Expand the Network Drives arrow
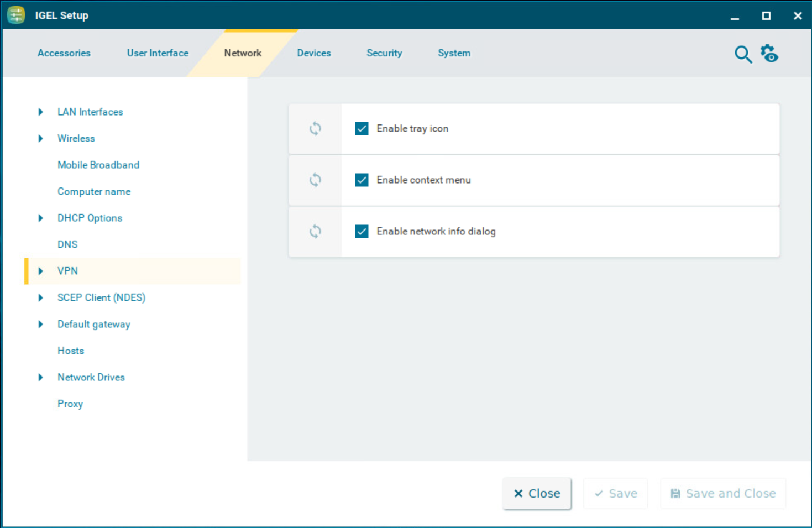The height and width of the screenshot is (528, 812). tap(40, 378)
